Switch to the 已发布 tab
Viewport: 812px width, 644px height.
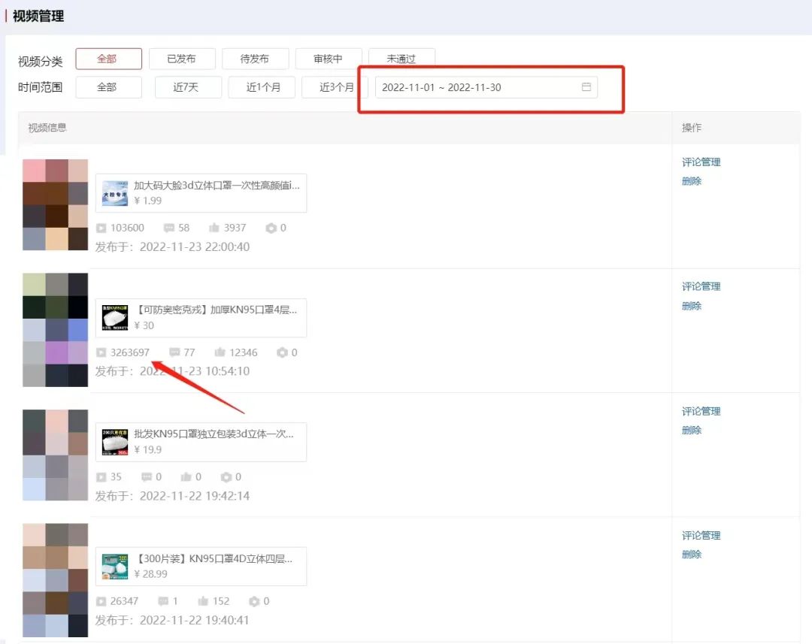click(181, 59)
